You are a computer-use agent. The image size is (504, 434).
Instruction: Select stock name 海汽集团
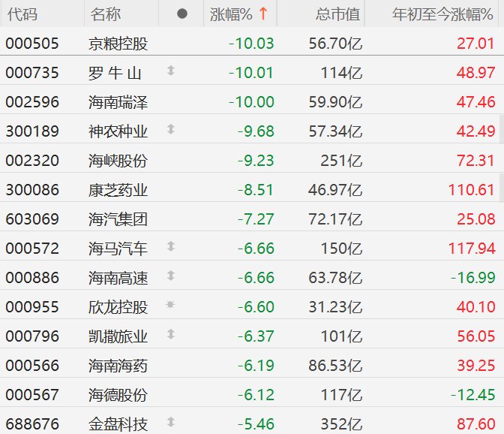(x=118, y=219)
